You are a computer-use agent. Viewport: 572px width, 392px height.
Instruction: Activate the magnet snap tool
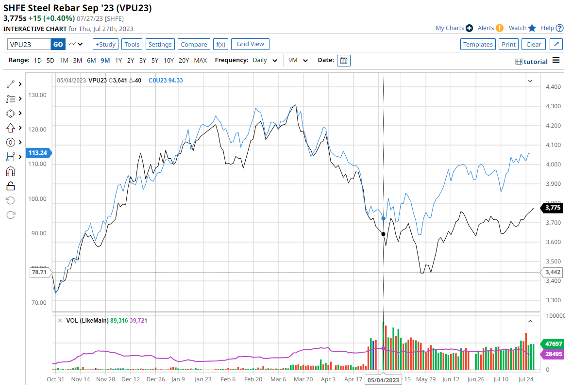11,171
